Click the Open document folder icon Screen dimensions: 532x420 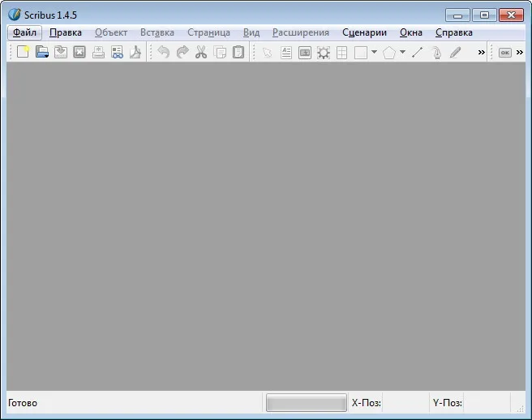click(42, 52)
